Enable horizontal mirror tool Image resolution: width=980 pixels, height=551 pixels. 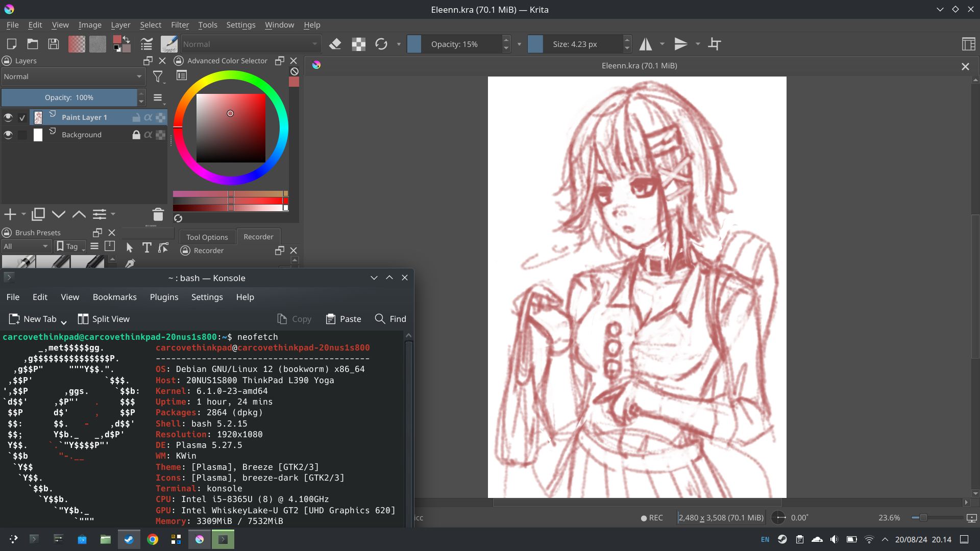point(646,44)
